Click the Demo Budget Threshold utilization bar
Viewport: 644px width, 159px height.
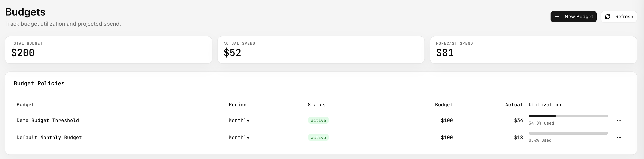568,116
